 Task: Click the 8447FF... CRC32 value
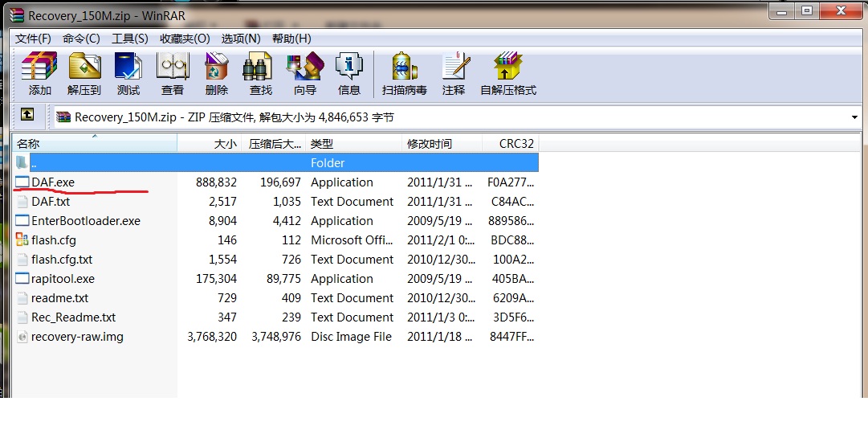[x=512, y=337]
